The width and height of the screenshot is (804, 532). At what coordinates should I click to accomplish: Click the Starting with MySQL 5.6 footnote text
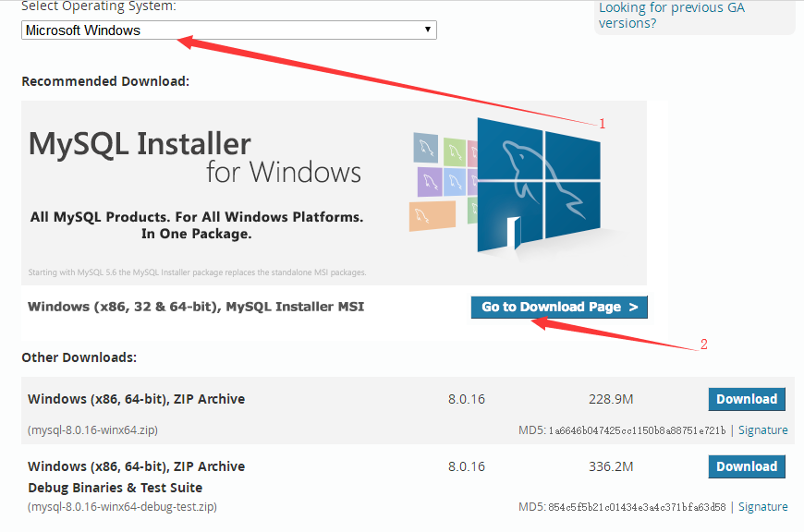(x=198, y=272)
